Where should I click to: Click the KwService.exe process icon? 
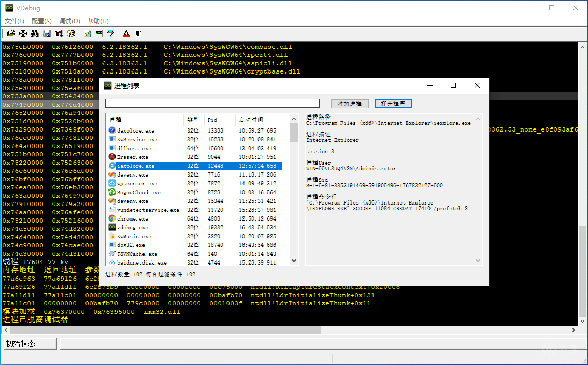pos(112,139)
